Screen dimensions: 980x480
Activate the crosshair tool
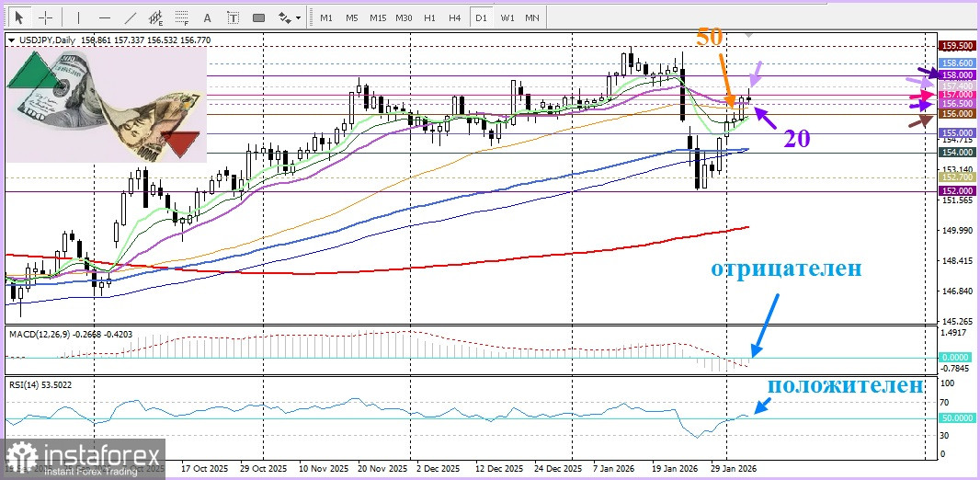[46, 17]
